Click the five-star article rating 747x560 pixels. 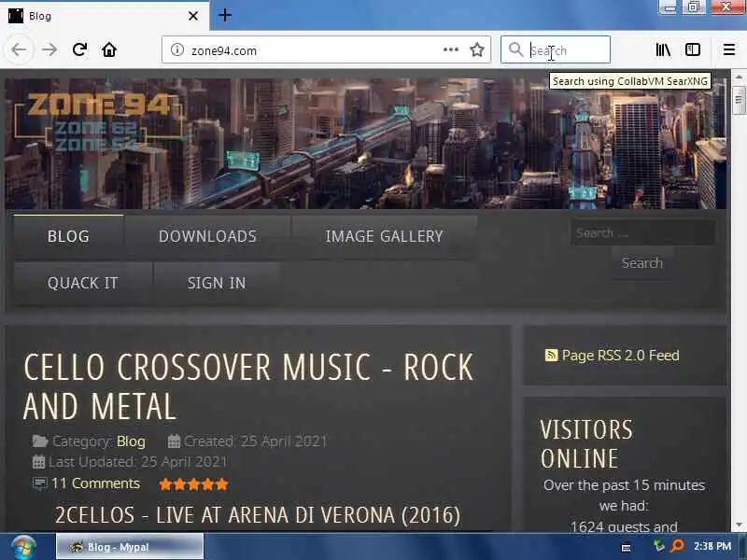pyautogui.click(x=193, y=484)
